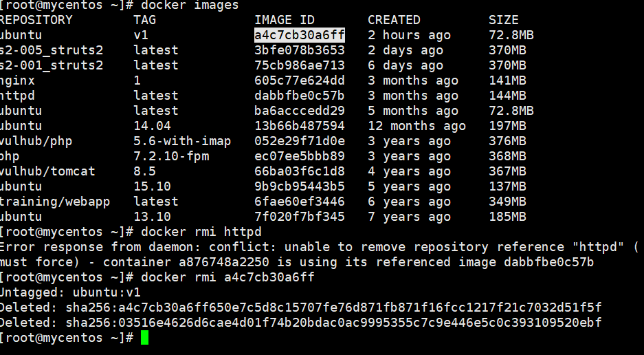The width and height of the screenshot is (644, 355).
Task: Click the "docker images" command text
Action: pos(190,6)
